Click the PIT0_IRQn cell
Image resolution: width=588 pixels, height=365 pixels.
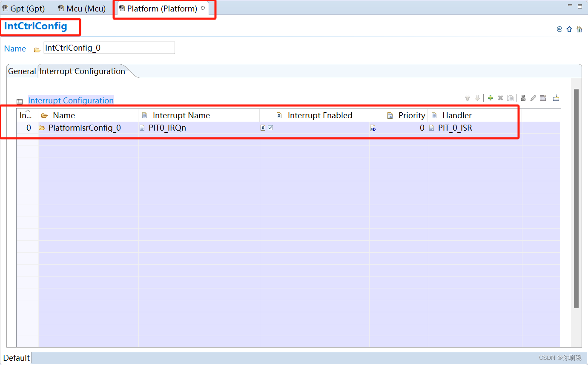199,128
